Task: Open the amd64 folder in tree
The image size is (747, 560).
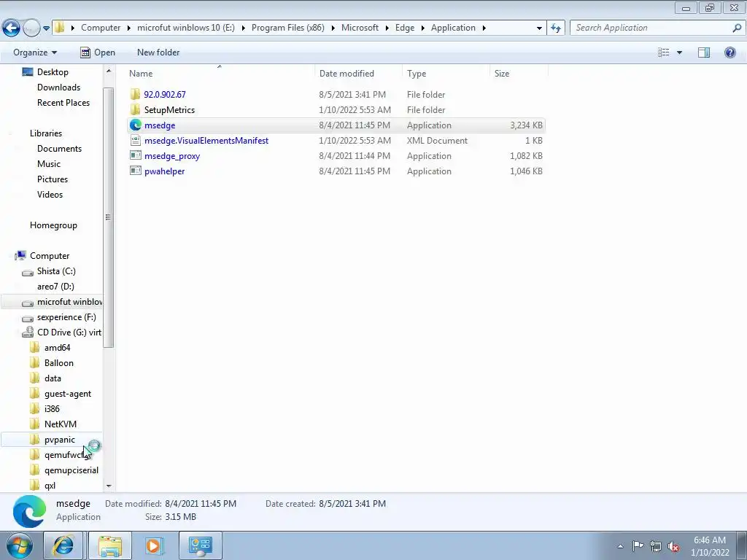Action: (57, 348)
